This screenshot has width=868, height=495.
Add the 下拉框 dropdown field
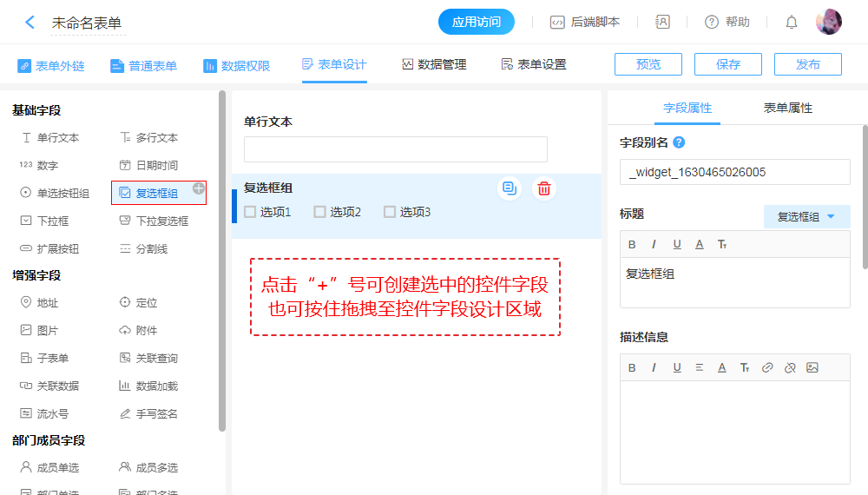52,221
